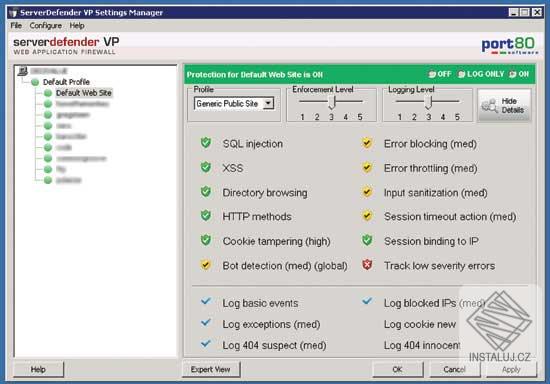The image size is (550, 384).
Task: Click the XSS label
Action: click(233, 168)
